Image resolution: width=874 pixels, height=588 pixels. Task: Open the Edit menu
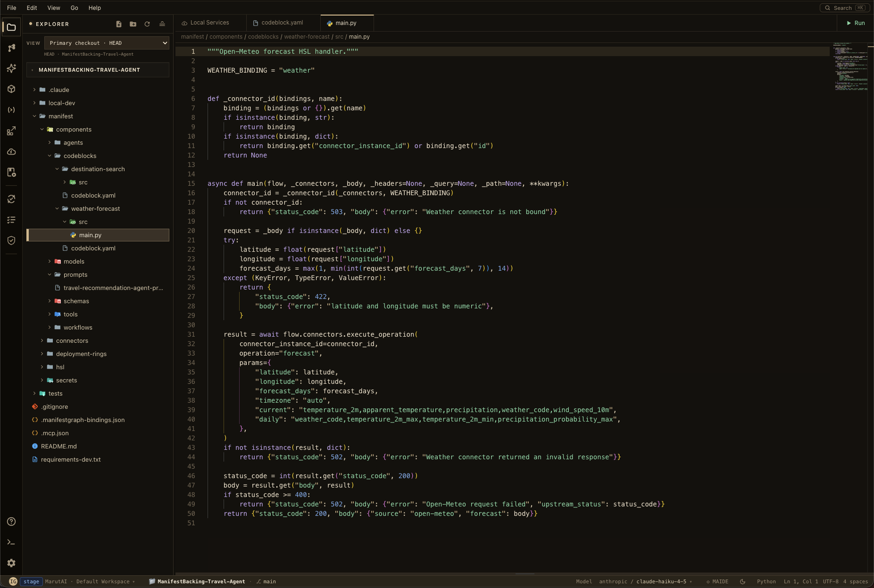point(32,8)
